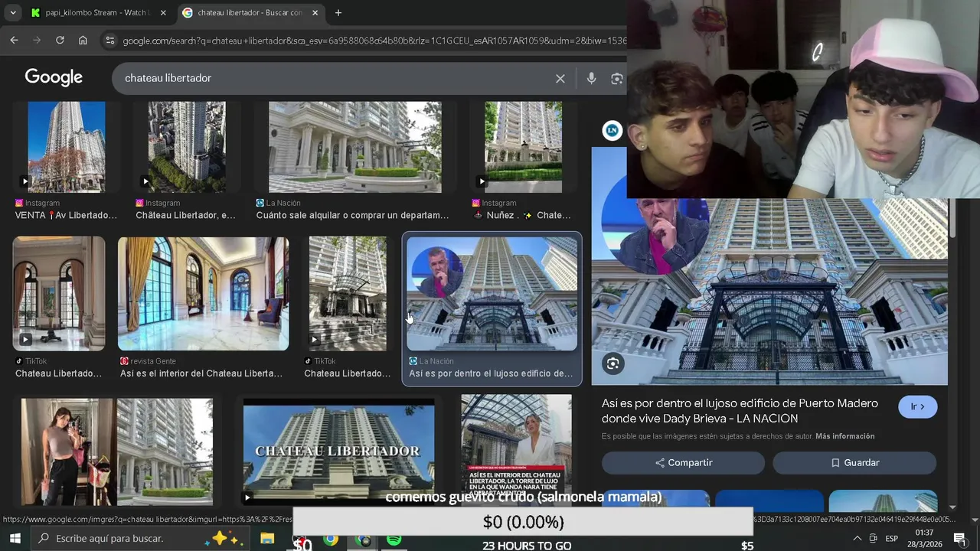The width and height of the screenshot is (980, 551).
Task: Open Spotify from the taskbar
Action: point(394,539)
